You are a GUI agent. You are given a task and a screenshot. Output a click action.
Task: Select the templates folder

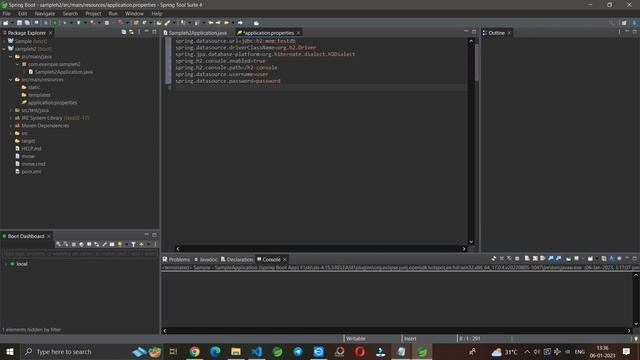click(x=36, y=95)
